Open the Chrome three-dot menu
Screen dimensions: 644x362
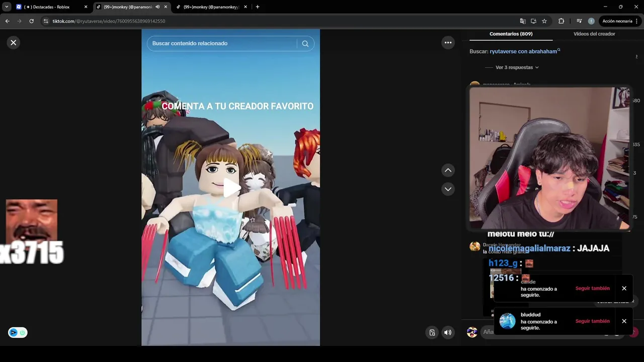pos(637,21)
